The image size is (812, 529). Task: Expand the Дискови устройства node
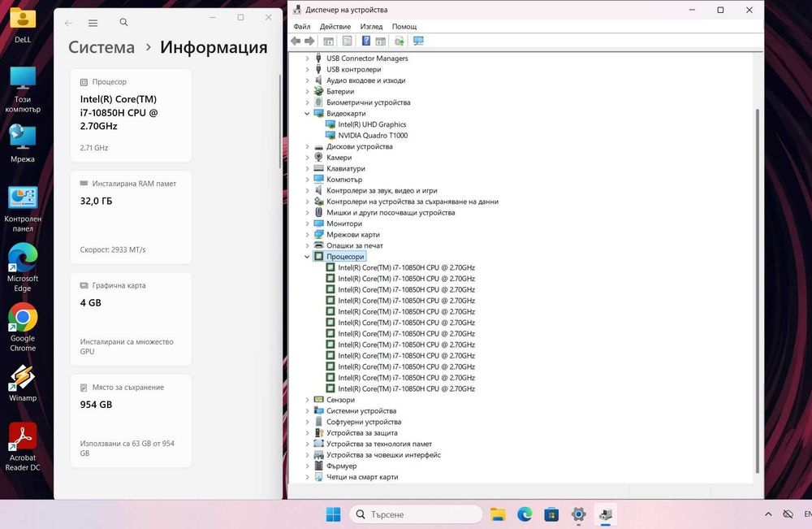click(307, 146)
